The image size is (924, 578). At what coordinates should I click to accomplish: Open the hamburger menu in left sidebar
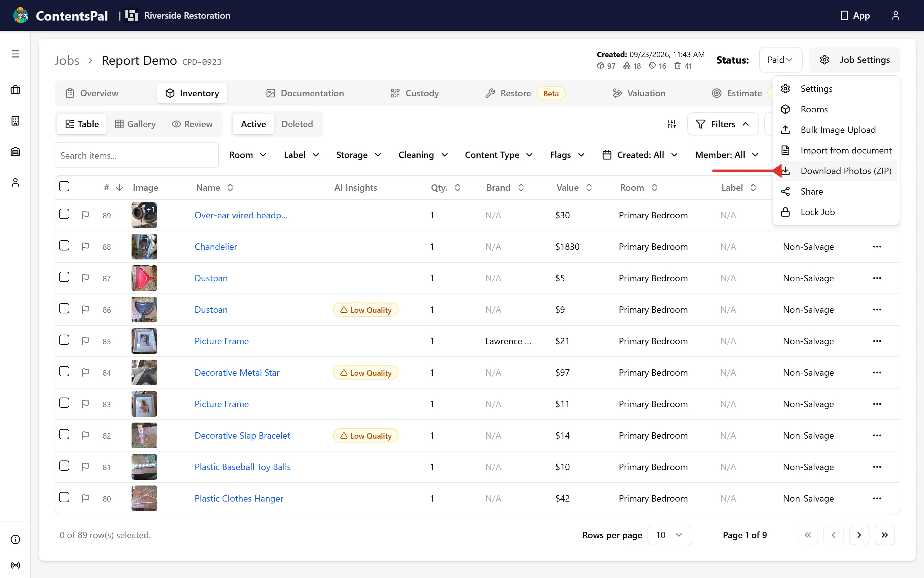point(15,54)
